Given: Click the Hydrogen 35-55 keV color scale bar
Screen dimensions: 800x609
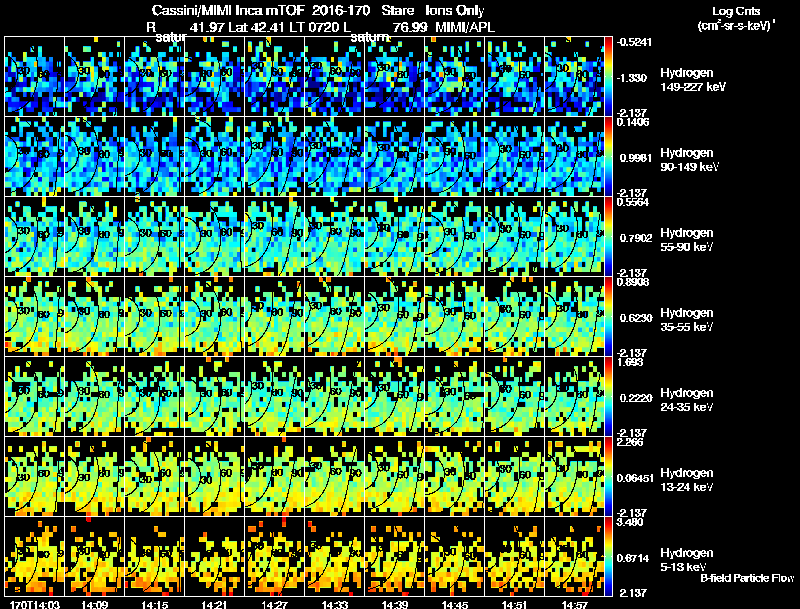Looking at the screenshot, I should click(608, 317).
